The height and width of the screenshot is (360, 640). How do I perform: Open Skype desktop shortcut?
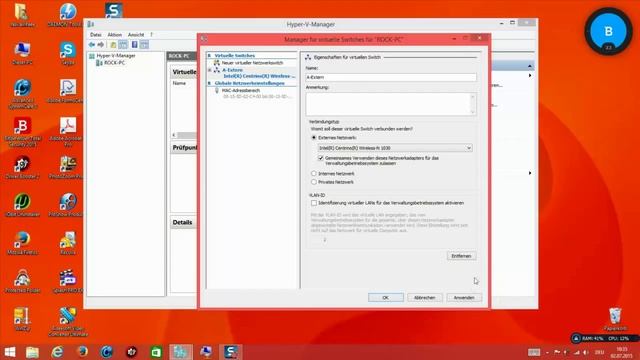[68, 53]
